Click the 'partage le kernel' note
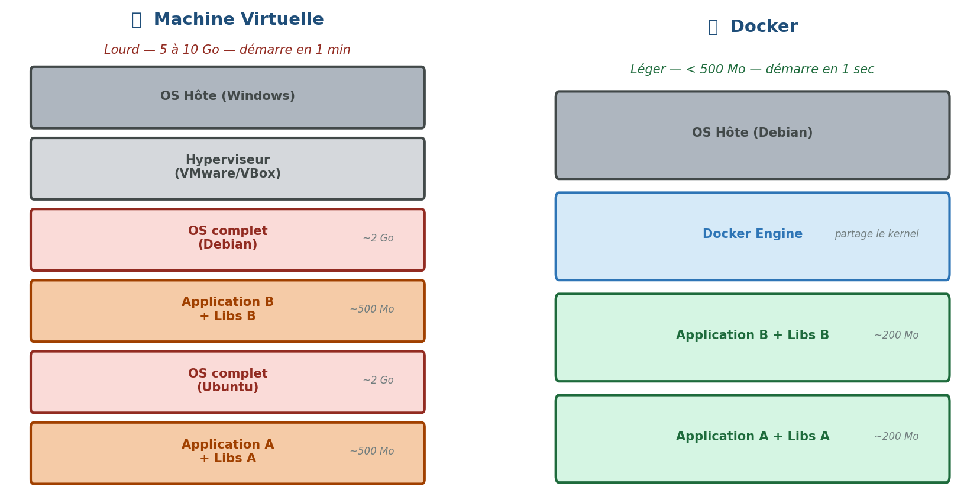 876,234
